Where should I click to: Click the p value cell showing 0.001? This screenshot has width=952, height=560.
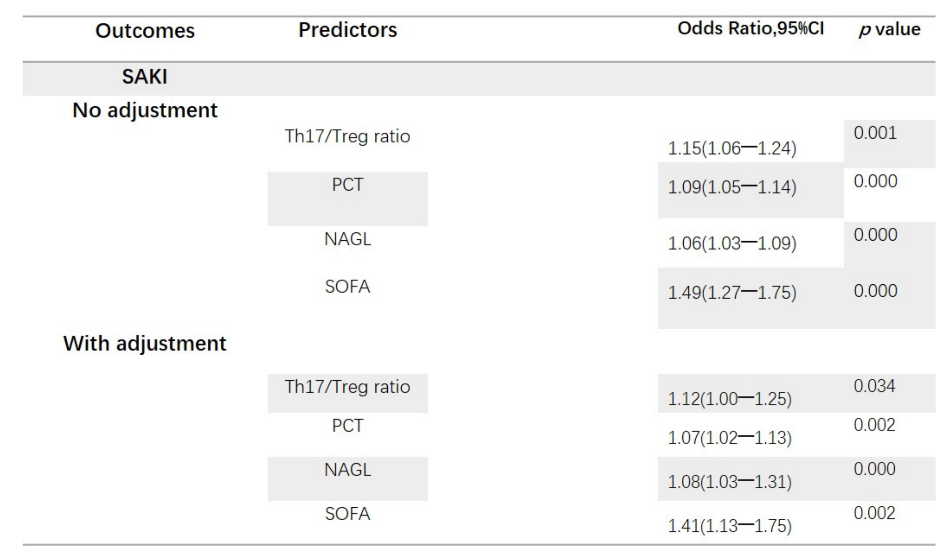[x=875, y=133]
